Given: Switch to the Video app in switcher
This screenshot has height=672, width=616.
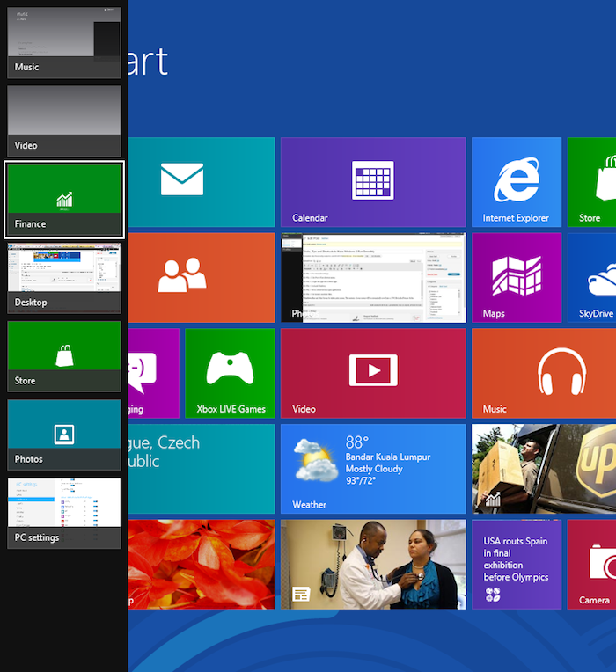Looking at the screenshot, I should (x=64, y=121).
